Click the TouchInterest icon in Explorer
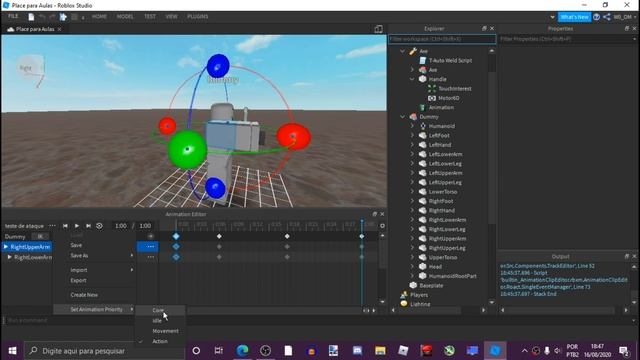 pyautogui.click(x=432, y=89)
